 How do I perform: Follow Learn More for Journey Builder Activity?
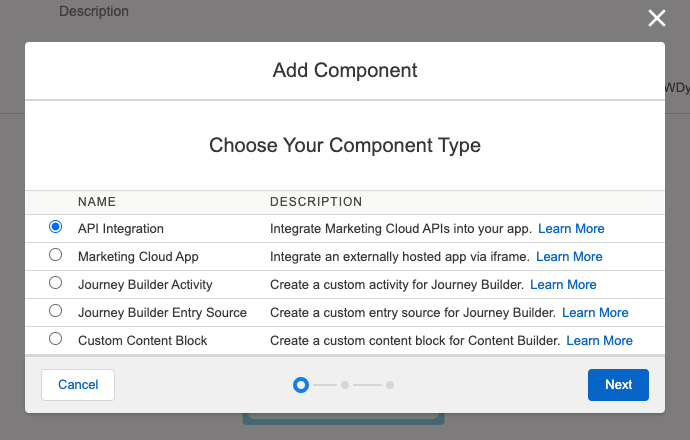[563, 285]
